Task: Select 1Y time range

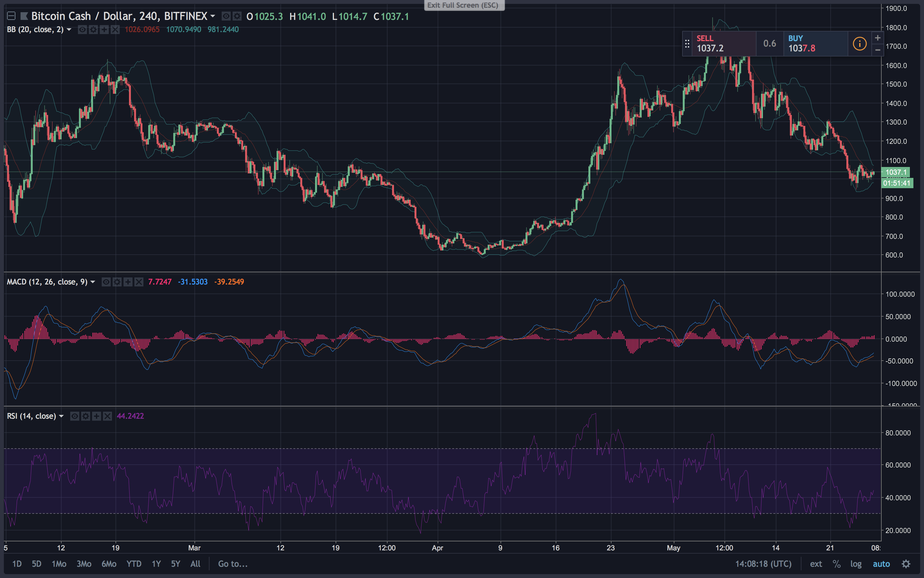Action: point(156,564)
